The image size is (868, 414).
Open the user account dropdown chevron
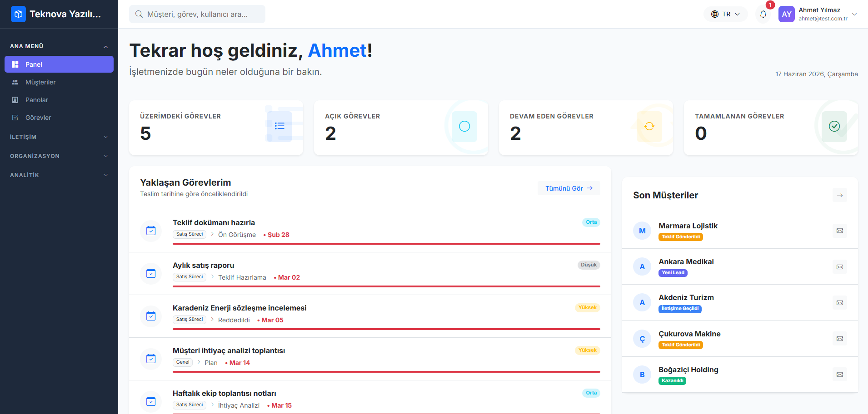coord(854,14)
